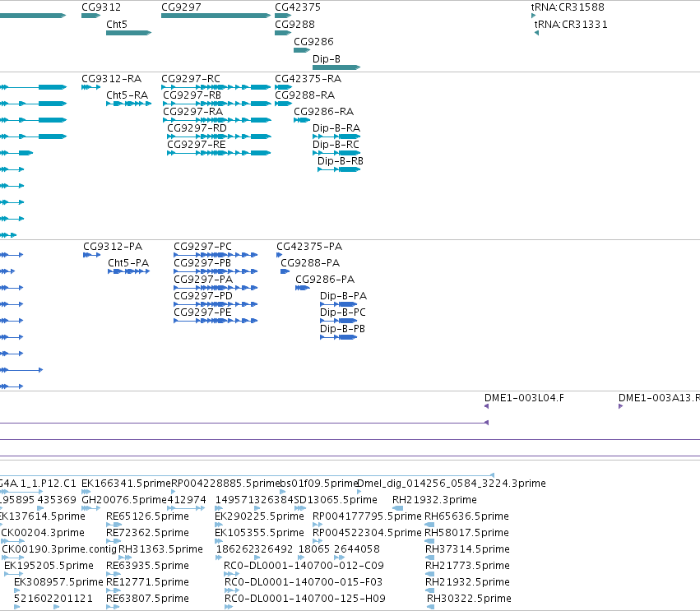Click transcript Dip-B-RC
This screenshot has height=611, width=700.
click(336, 145)
